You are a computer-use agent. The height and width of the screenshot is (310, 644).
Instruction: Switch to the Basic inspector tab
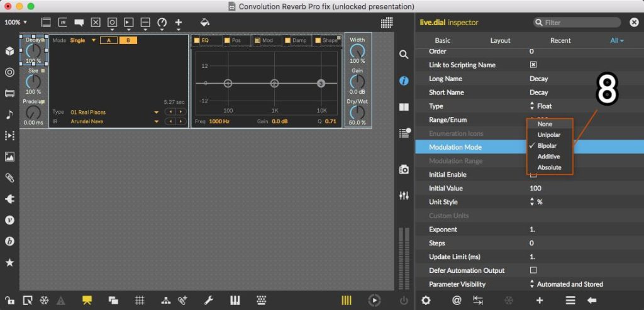442,40
